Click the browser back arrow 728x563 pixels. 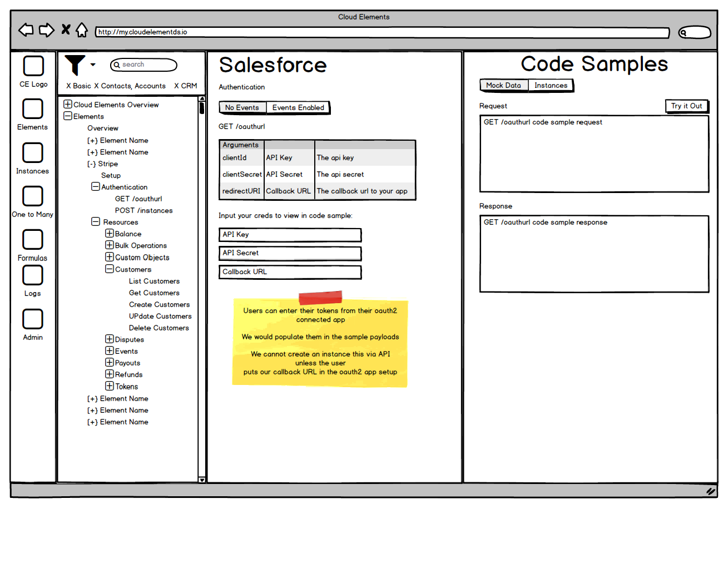click(x=26, y=30)
